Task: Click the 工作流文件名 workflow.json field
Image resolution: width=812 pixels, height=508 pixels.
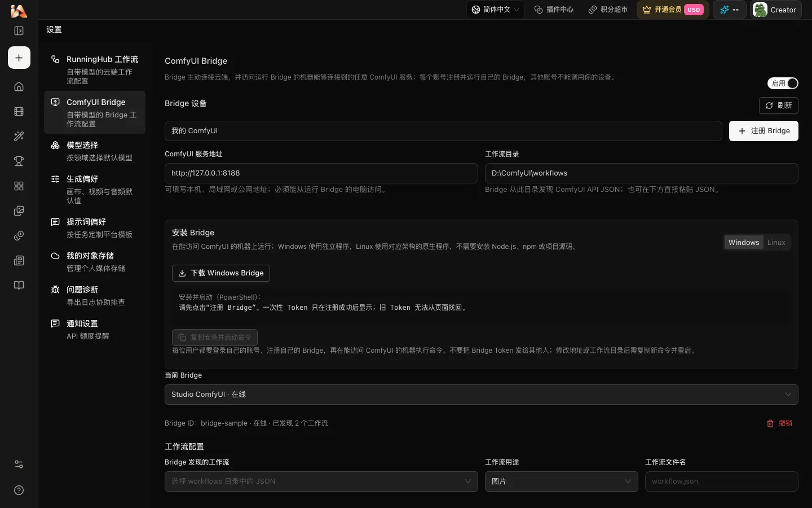Action: click(x=721, y=481)
